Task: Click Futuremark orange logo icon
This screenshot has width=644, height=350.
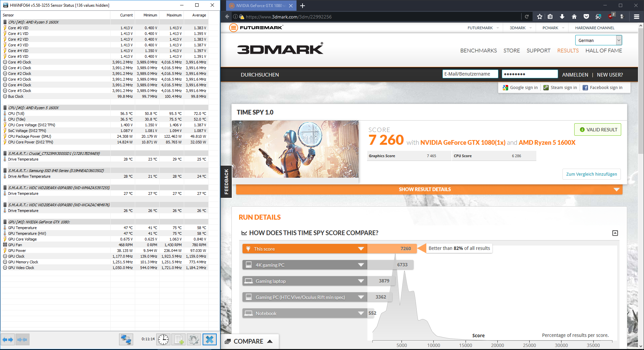Action: point(233,28)
